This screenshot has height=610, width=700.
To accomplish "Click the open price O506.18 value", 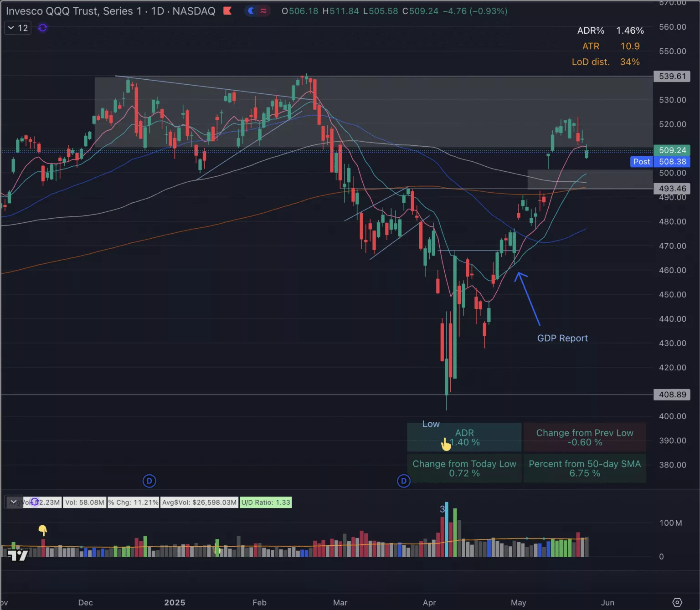I will pos(300,11).
